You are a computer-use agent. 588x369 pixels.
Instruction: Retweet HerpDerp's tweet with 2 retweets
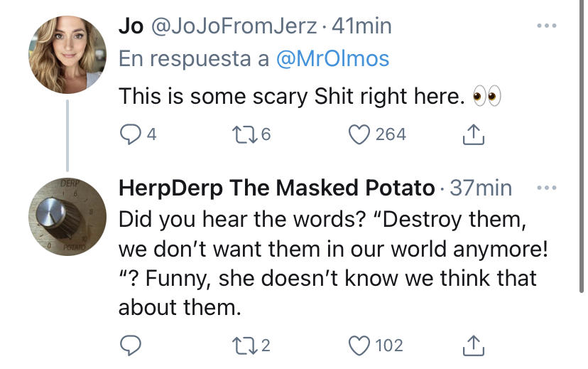pyautogui.click(x=245, y=345)
